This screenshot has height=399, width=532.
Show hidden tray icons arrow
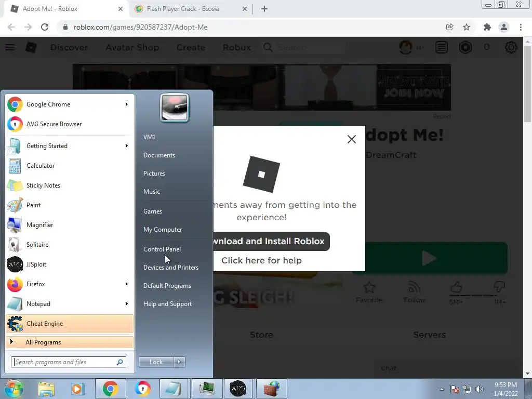pyautogui.click(x=442, y=389)
